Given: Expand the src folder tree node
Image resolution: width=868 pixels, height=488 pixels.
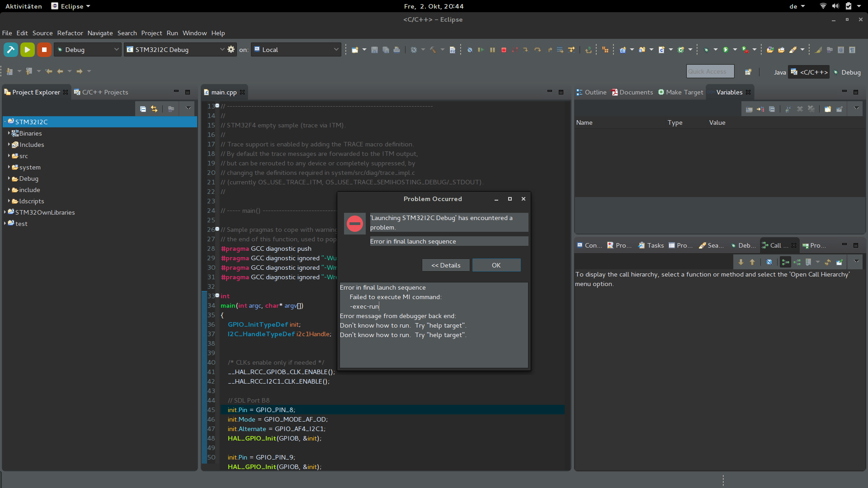Looking at the screenshot, I should pos(9,156).
